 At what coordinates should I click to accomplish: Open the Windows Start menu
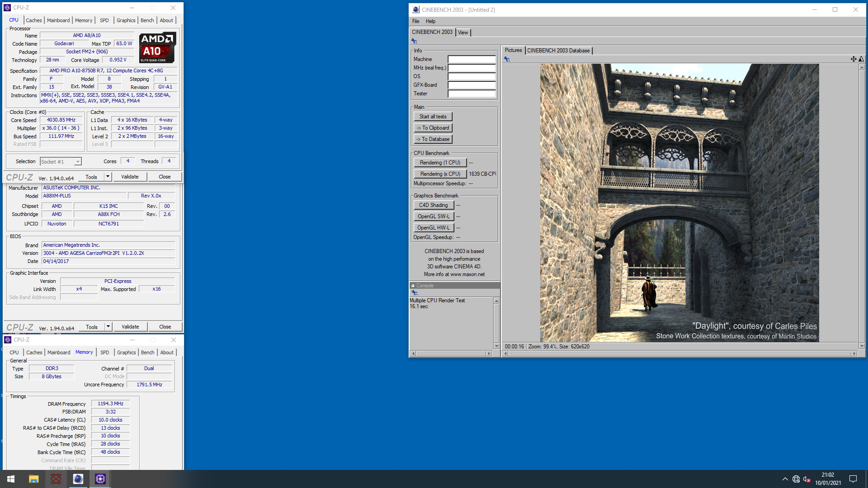point(11,479)
